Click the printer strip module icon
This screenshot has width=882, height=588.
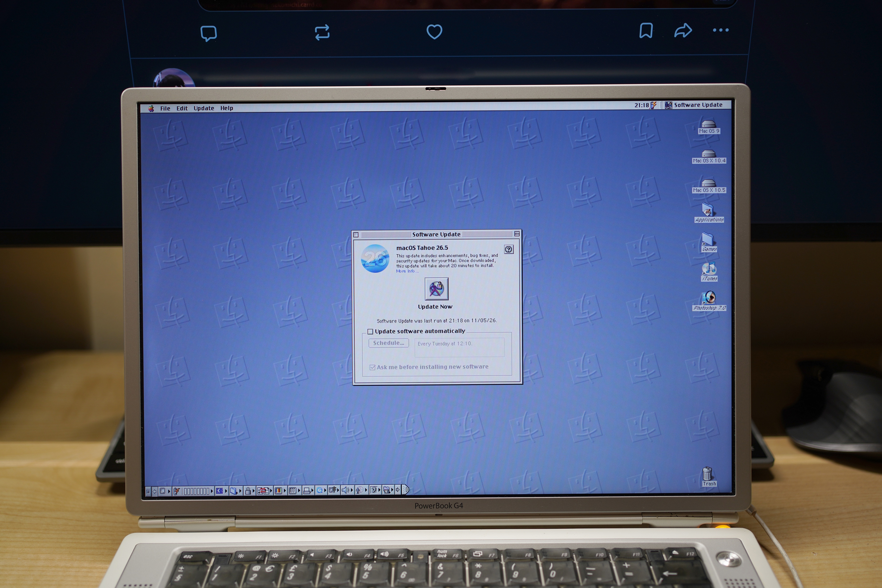307,490
